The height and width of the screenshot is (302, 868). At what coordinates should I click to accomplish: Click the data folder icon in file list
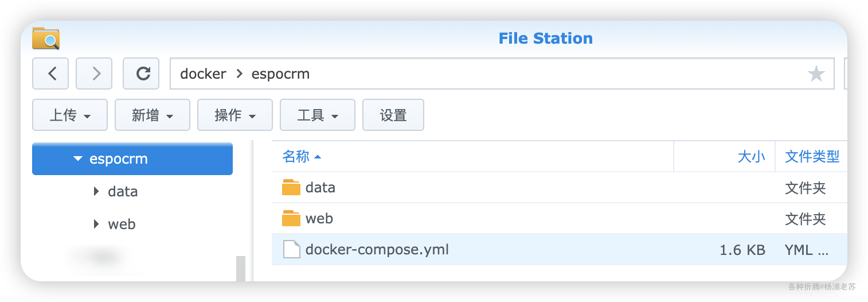tap(291, 188)
